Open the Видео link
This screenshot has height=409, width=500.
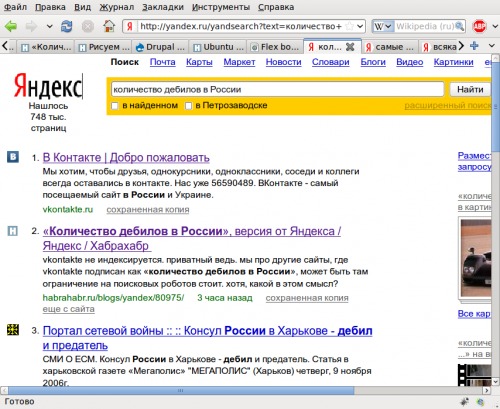coord(410,62)
